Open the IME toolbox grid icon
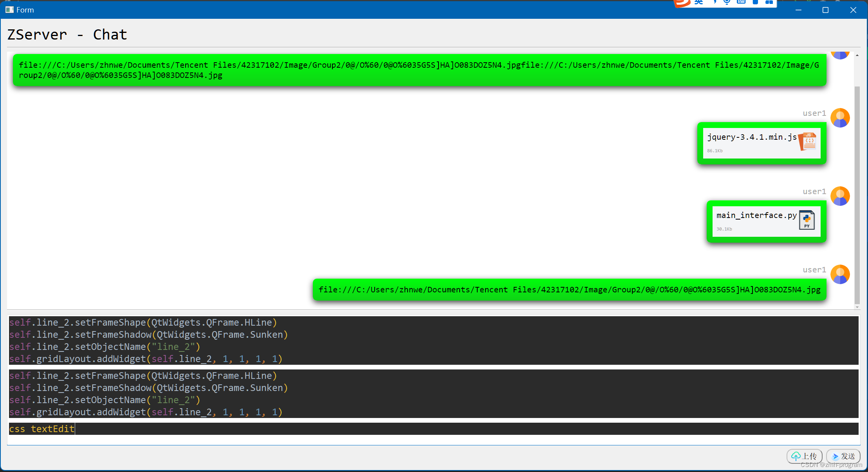Viewport: 868px width, 472px height. pos(769,2)
